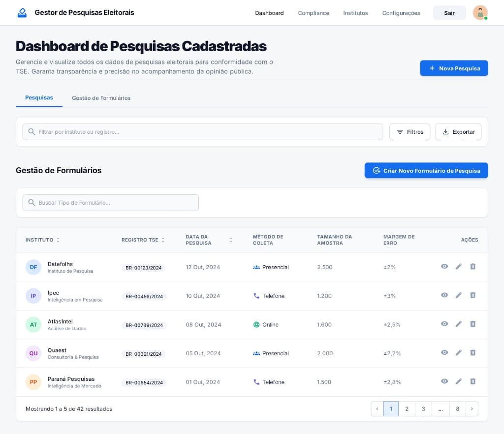Viewport: 504px width, 434px height.
Task: View details of Quaest survey
Action: coord(444,352)
